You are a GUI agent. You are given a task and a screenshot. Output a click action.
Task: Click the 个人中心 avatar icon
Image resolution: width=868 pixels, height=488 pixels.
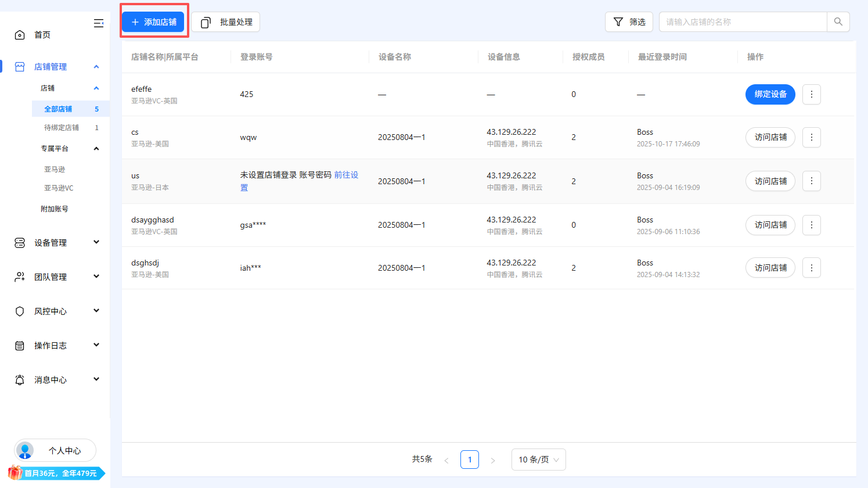pyautogui.click(x=24, y=450)
